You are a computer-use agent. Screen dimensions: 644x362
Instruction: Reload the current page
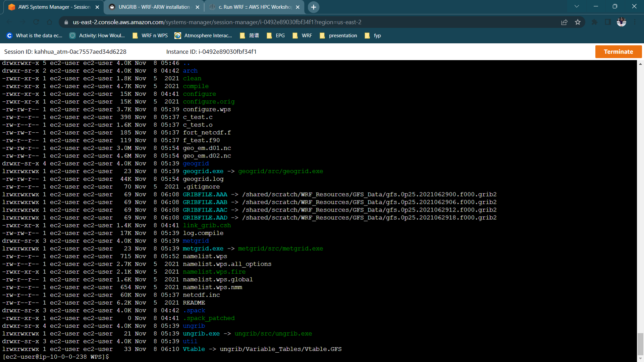point(36,22)
